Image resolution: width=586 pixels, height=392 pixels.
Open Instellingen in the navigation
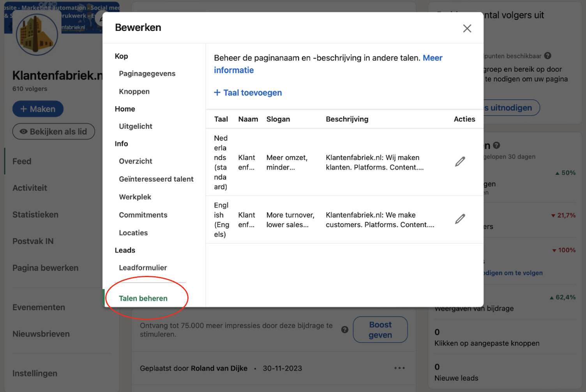coord(35,373)
